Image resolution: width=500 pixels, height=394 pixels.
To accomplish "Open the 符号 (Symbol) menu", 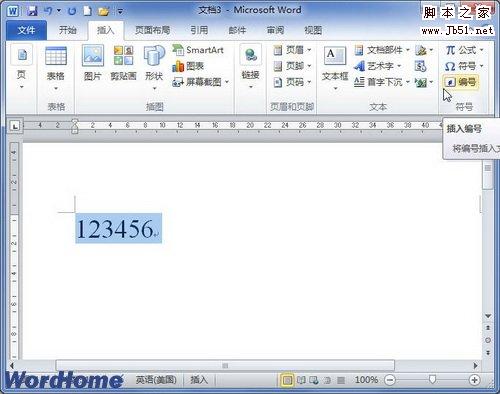I will point(464,66).
